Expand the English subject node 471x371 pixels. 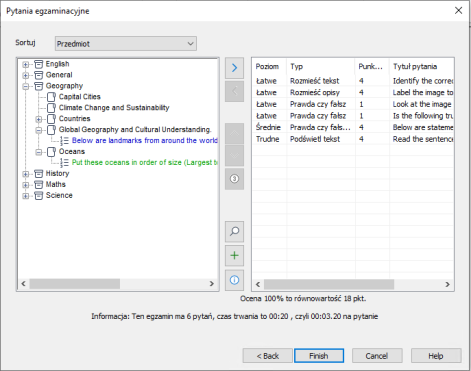26,64
